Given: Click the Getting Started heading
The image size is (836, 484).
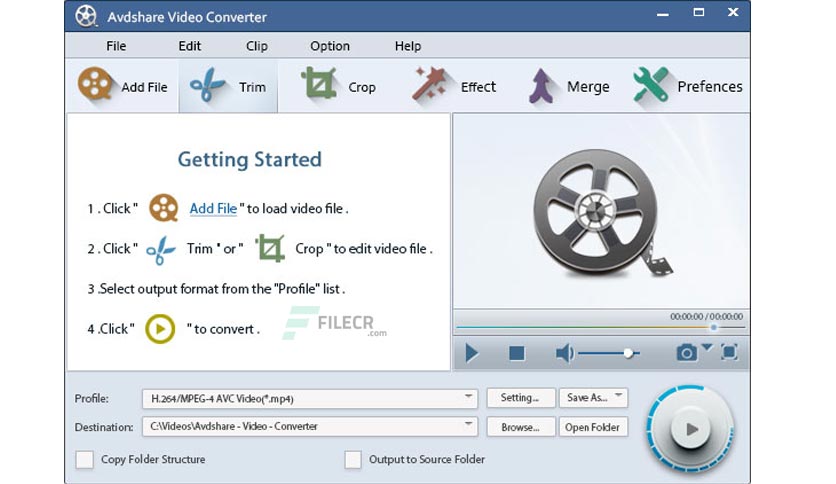Looking at the screenshot, I should pos(250,159).
